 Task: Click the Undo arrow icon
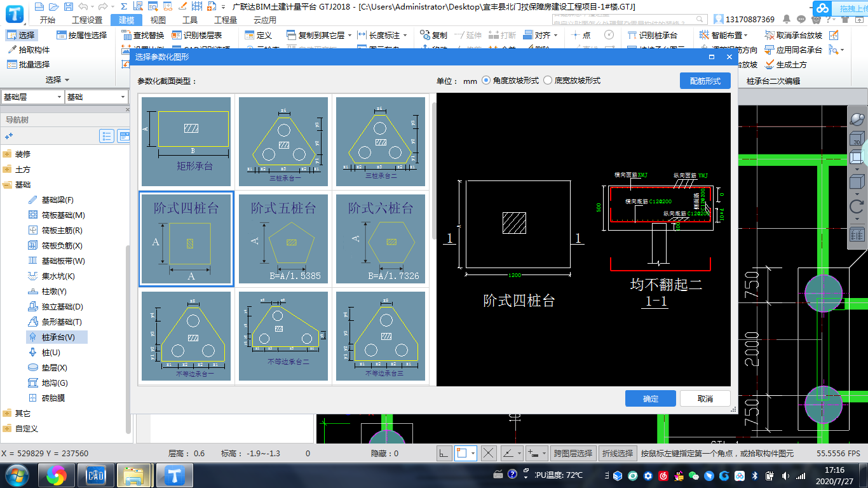tap(83, 6)
